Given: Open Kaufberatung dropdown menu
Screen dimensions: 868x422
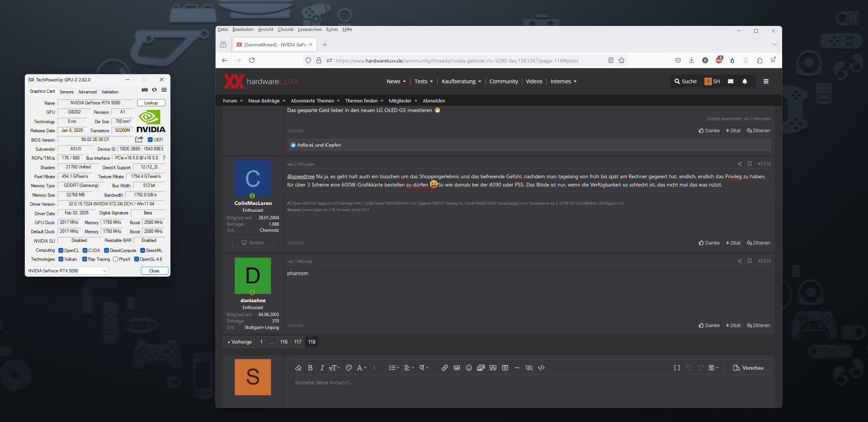Looking at the screenshot, I should [x=461, y=81].
